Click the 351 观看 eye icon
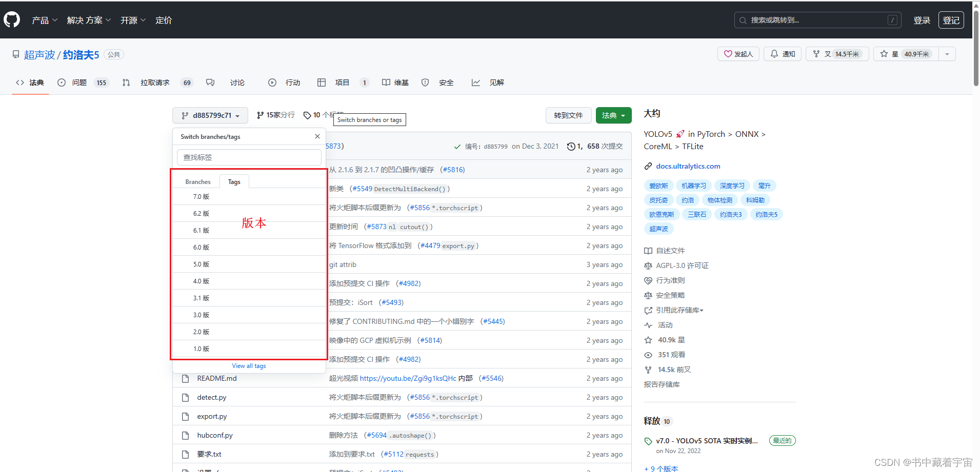 point(648,355)
